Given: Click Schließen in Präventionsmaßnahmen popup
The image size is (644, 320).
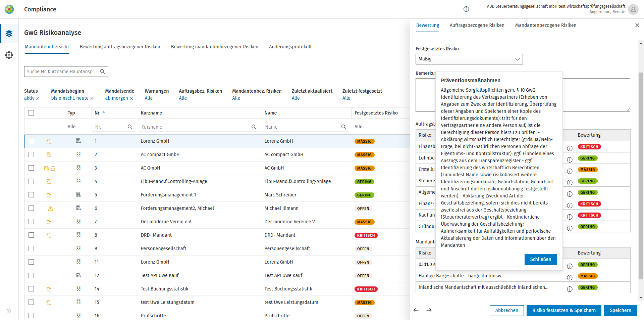Looking at the screenshot, I should coord(541,259).
